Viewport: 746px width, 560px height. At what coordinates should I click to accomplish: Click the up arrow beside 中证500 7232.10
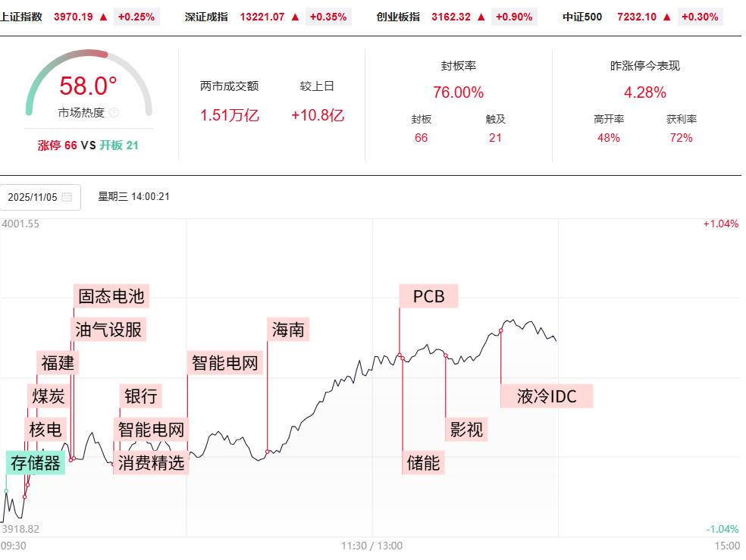[666, 16]
